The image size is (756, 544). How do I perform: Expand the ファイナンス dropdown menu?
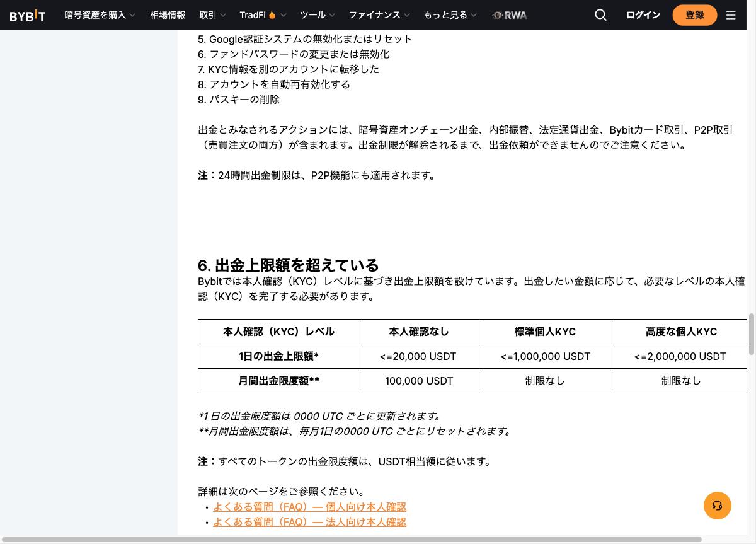pyautogui.click(x=379, y=15)
